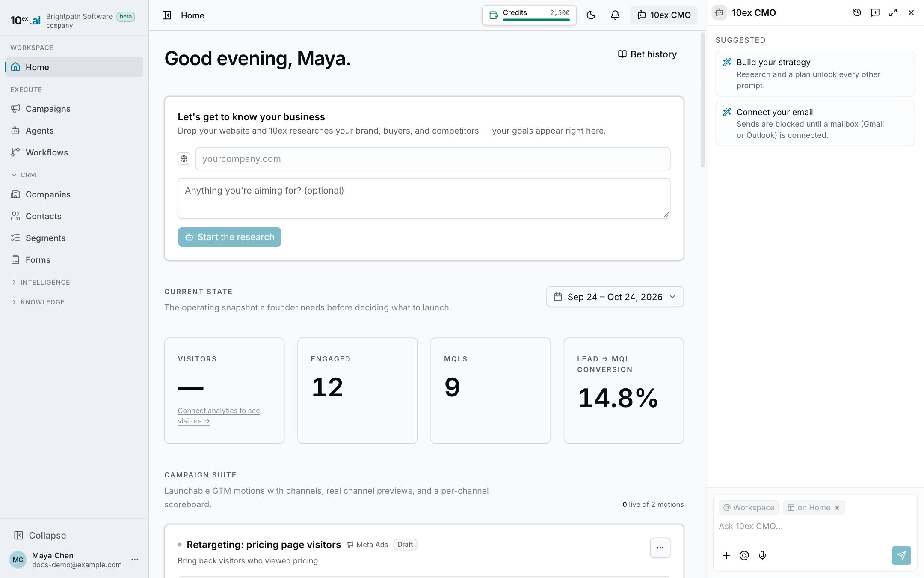Open Workflows in sidebar

pos(74,152)
